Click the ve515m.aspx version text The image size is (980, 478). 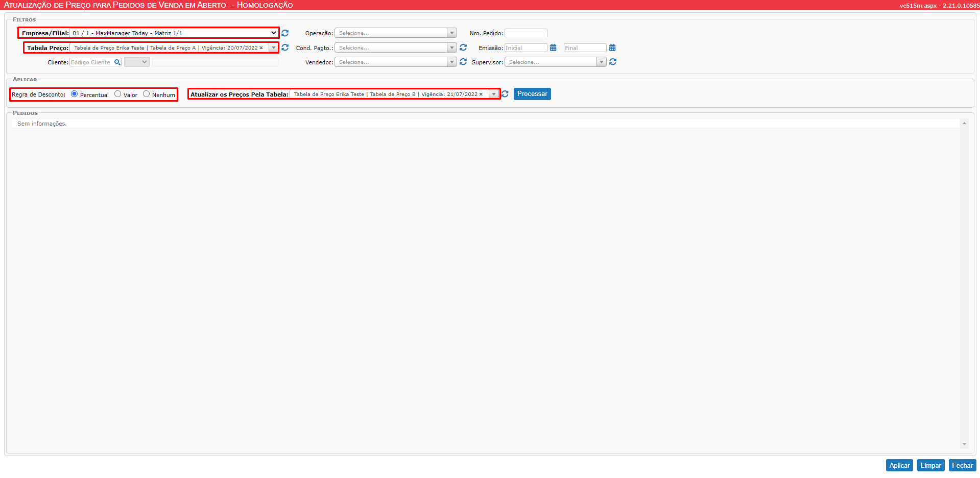[940, 6]
